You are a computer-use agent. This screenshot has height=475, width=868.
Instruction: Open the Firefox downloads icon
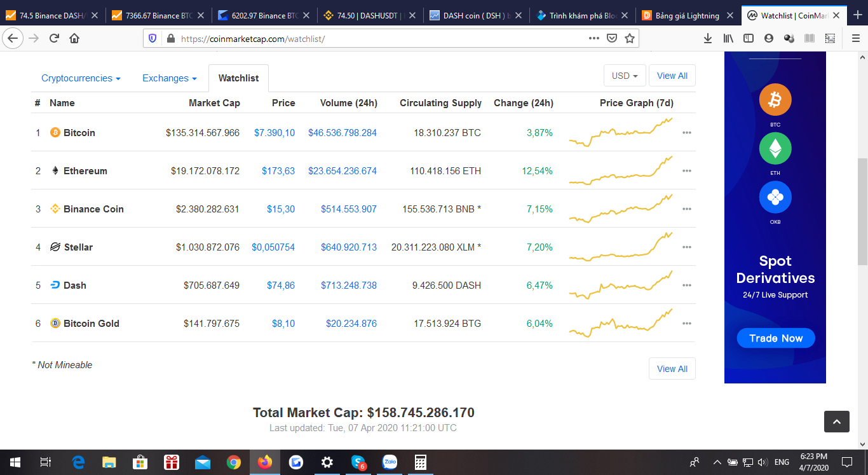coord(708,38)
